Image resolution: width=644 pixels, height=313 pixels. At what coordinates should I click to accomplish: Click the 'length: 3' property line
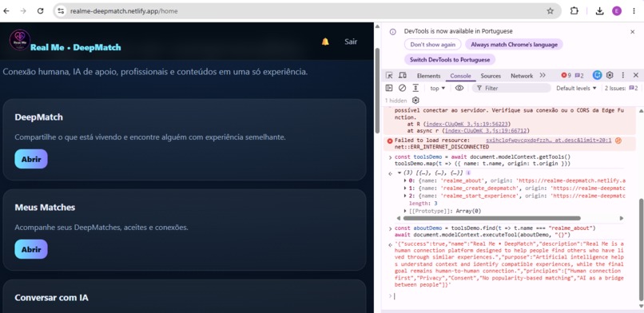click(x=422, y=204)
